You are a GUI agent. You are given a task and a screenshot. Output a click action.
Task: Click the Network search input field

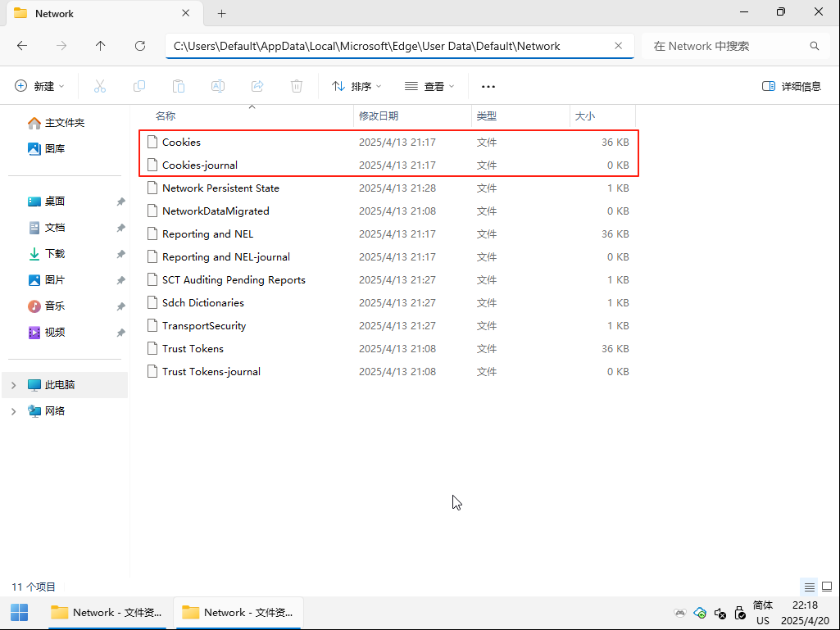point(725,46)
